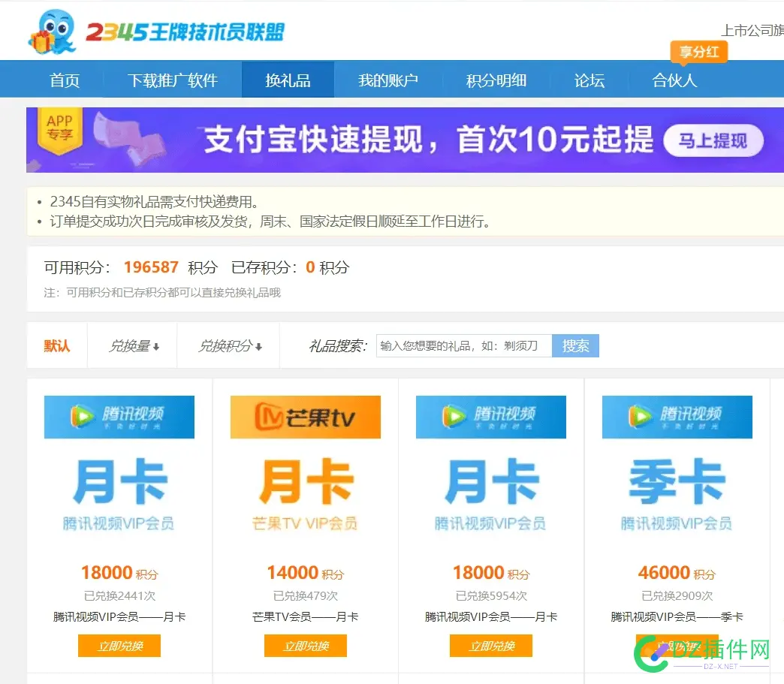Click the blue 搜索 search button
The image size is (784, 684).
(575, 345)
